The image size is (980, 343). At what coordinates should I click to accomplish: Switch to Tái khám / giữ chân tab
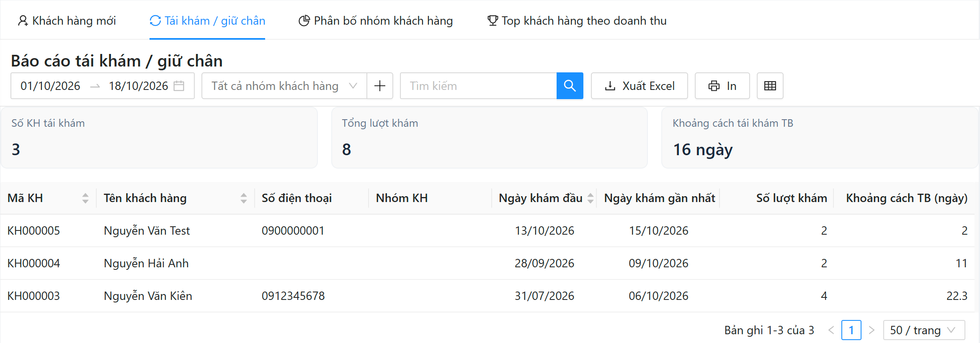(207, 20)
